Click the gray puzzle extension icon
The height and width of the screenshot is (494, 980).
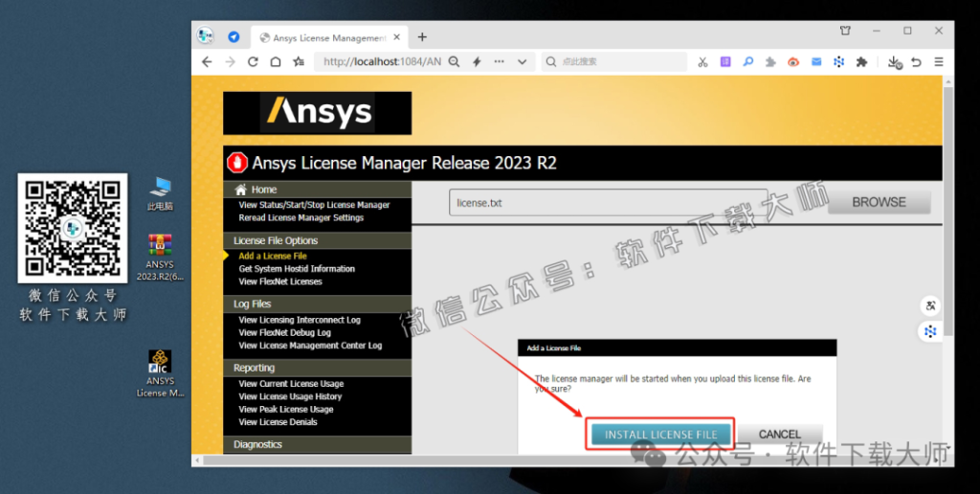770,62
